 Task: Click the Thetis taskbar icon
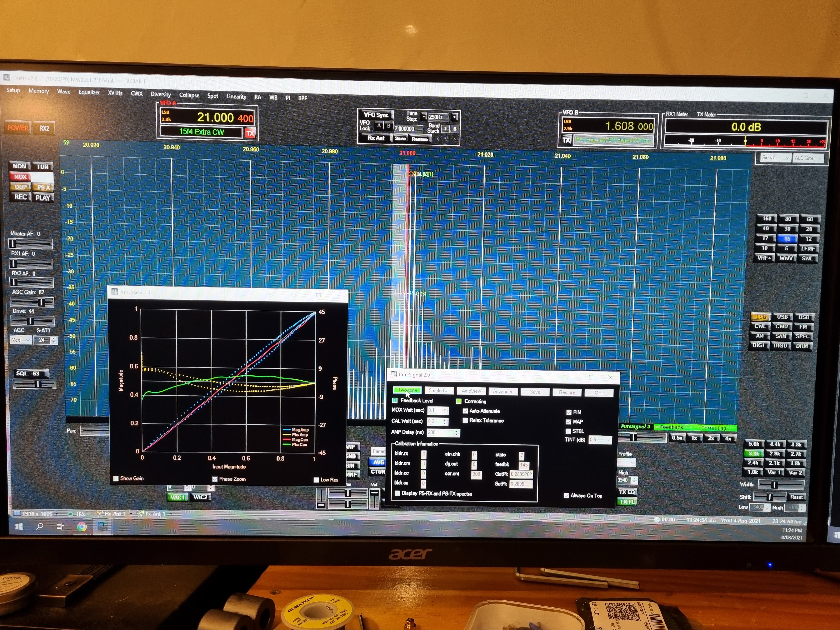103,527
